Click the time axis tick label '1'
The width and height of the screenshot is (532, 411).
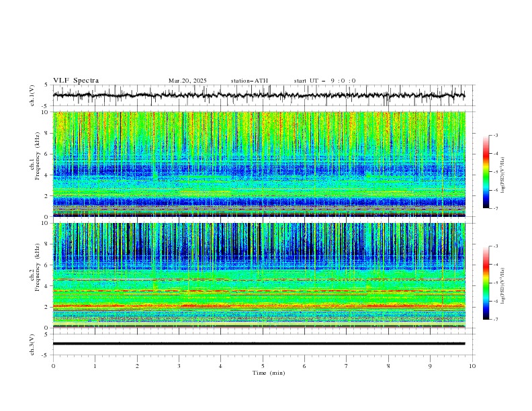95,366
